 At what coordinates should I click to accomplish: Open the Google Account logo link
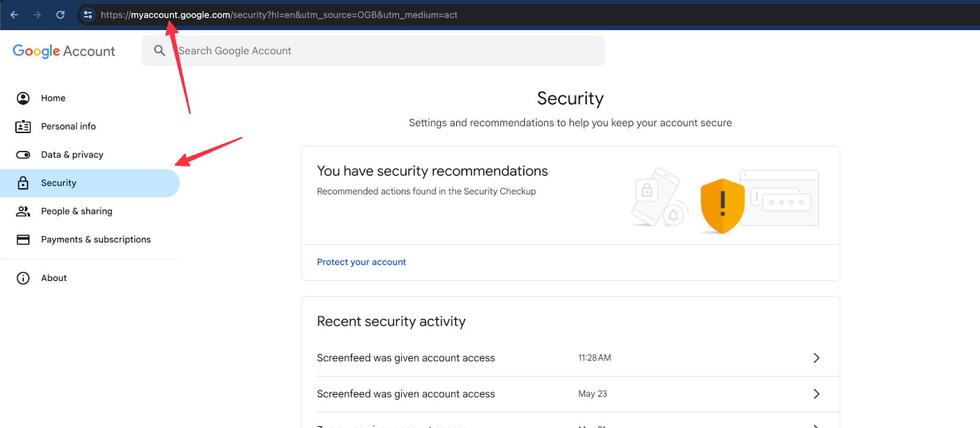point(64,51)
